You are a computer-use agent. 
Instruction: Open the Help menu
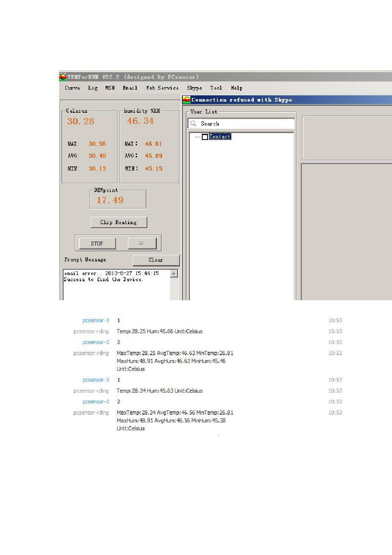point(236,88)
